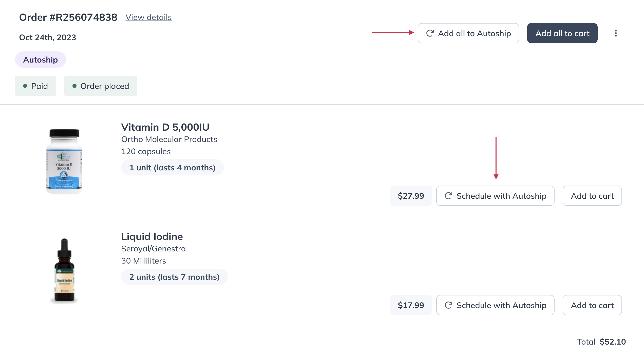Click Autoship icon beside Vitamin D schedule button
Screen dimensions: 644x359
(x=448, y=196)
